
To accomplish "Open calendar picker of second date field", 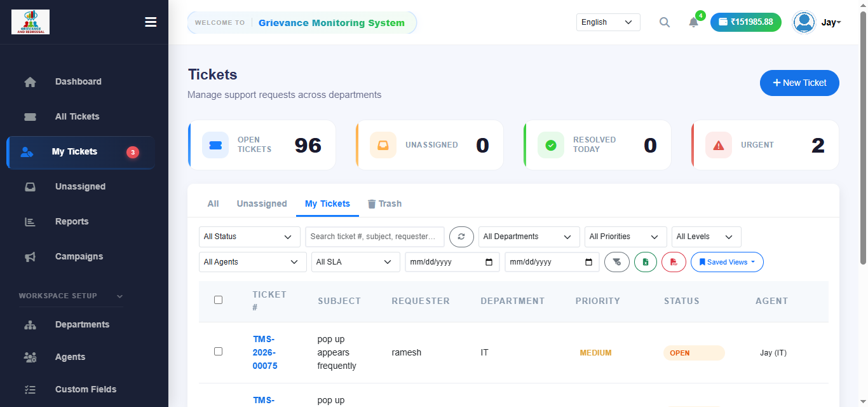I will (x=588, y=262).
